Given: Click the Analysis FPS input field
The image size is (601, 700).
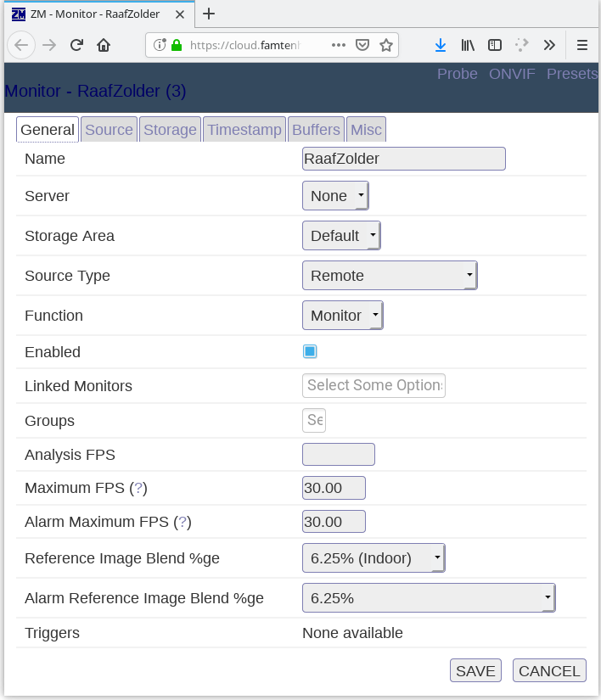Looking at the screenshot, I should tap(338, 455).
